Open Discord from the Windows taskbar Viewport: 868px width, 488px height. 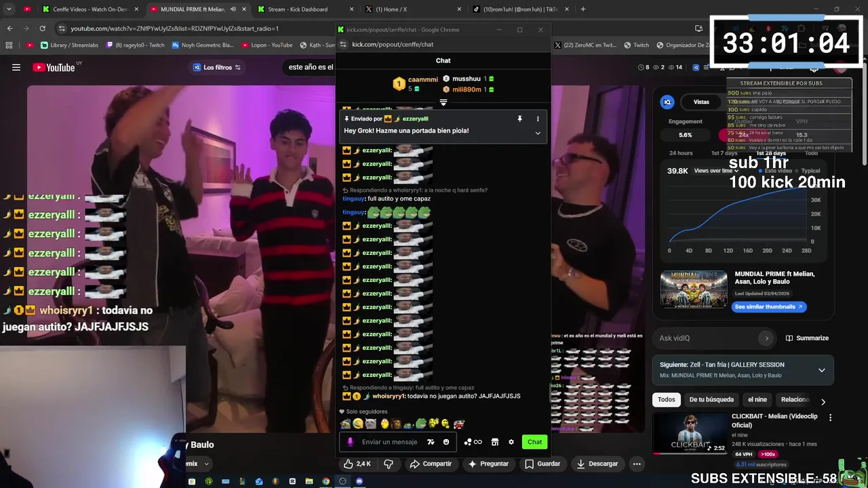[359, 481]
